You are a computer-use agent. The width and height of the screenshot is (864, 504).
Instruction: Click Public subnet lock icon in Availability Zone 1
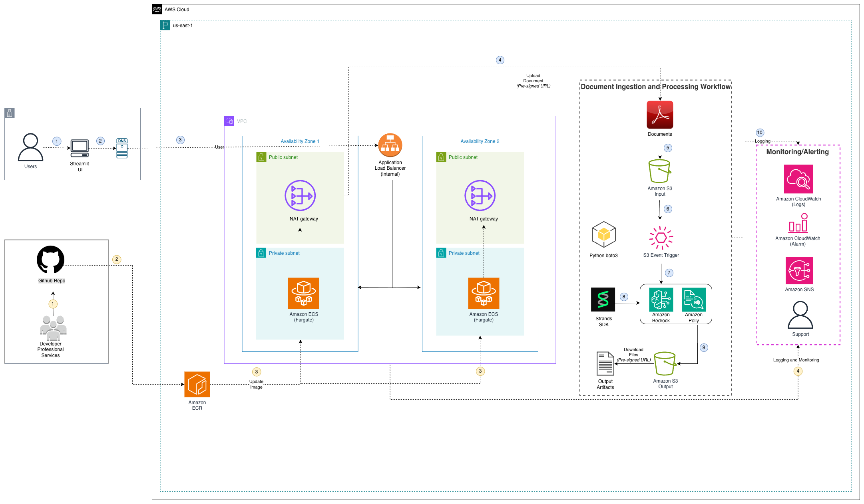click(x=261, y=157)
